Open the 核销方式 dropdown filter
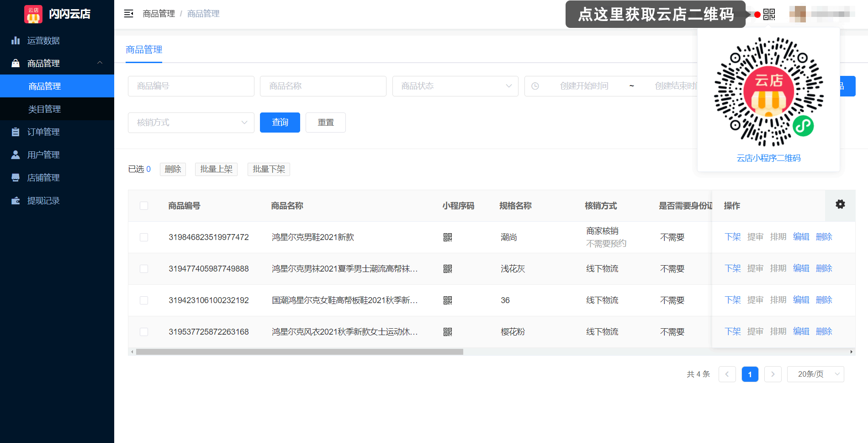The width and height of the screenshot is (868, 443). (191, 123)
